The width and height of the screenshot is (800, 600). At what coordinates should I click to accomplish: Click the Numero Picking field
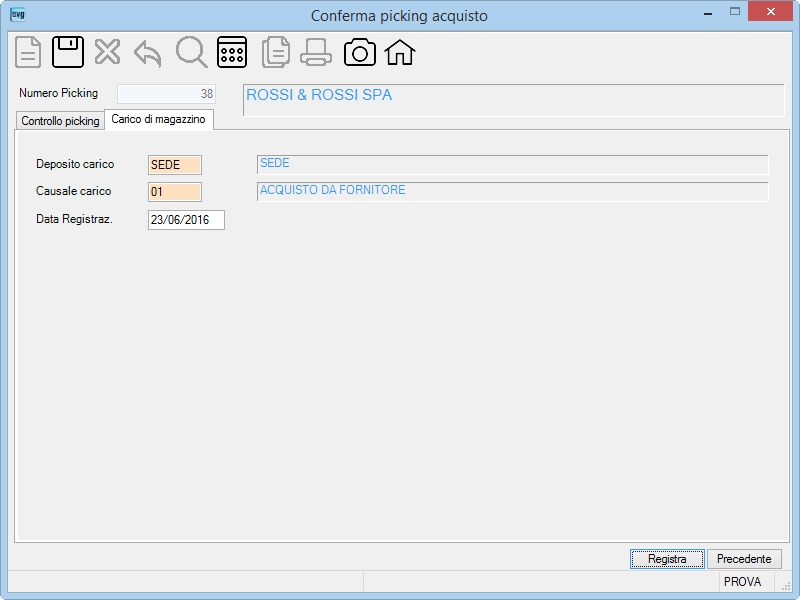166,94
